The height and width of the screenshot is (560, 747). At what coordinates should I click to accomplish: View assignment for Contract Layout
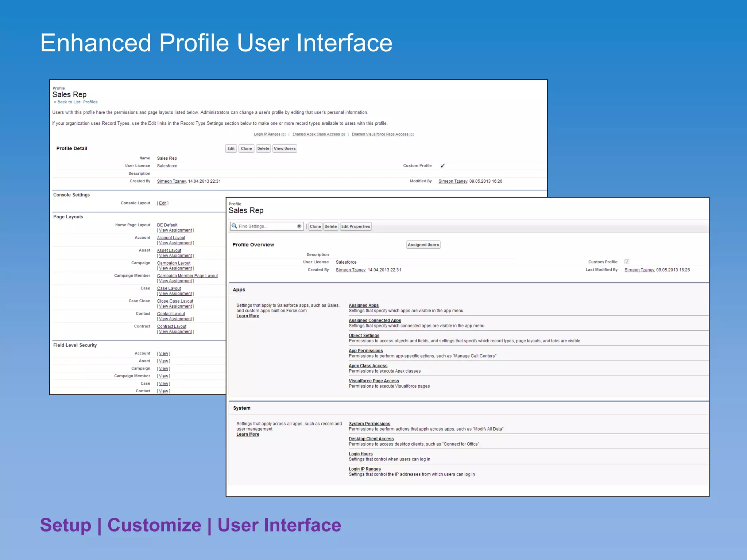tap(175, 332)
